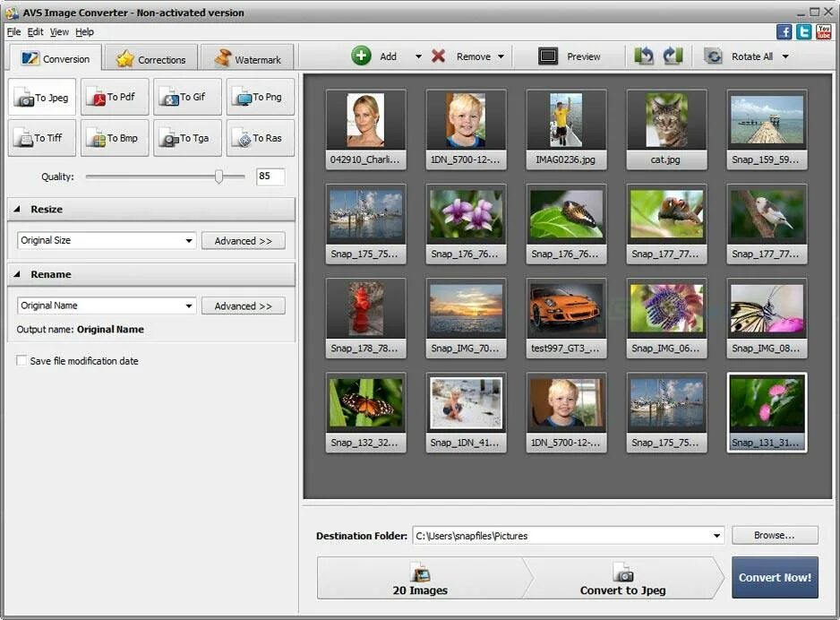The image size is (840, 620).
Task: Click the Rotate All icon
Action: coord(713,56)
